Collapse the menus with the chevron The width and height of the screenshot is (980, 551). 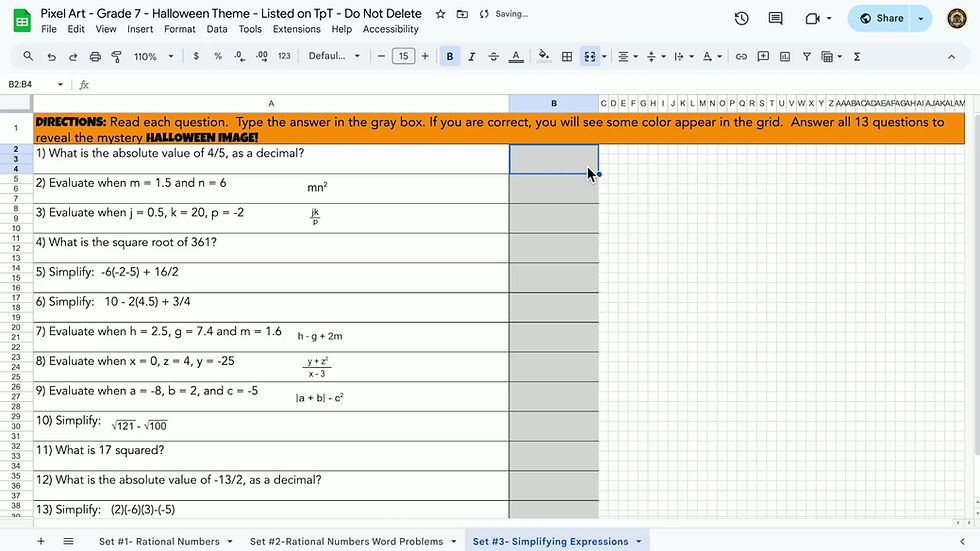click(951, 56)
